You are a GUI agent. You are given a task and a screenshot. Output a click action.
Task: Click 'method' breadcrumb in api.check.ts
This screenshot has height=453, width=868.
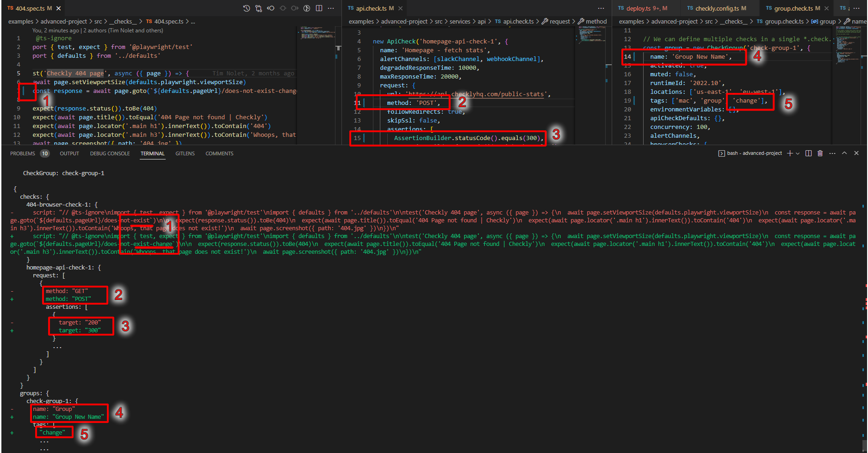(x=596, y=21)
